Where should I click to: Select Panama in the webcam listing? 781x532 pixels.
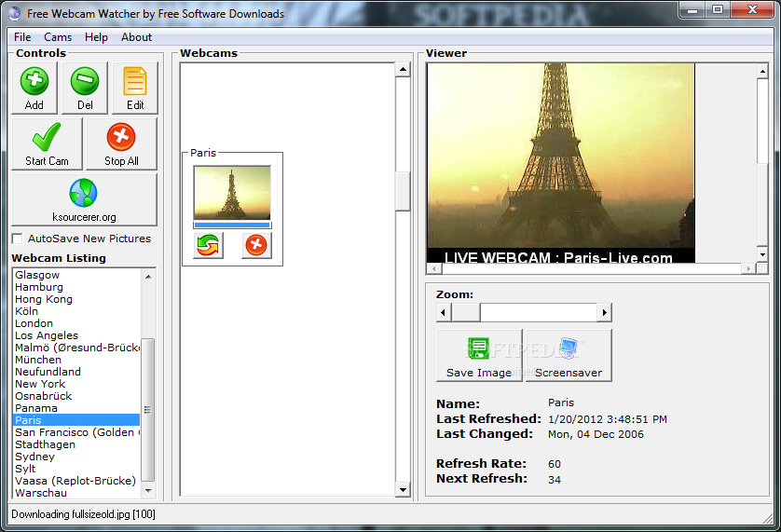pos(76,408)
